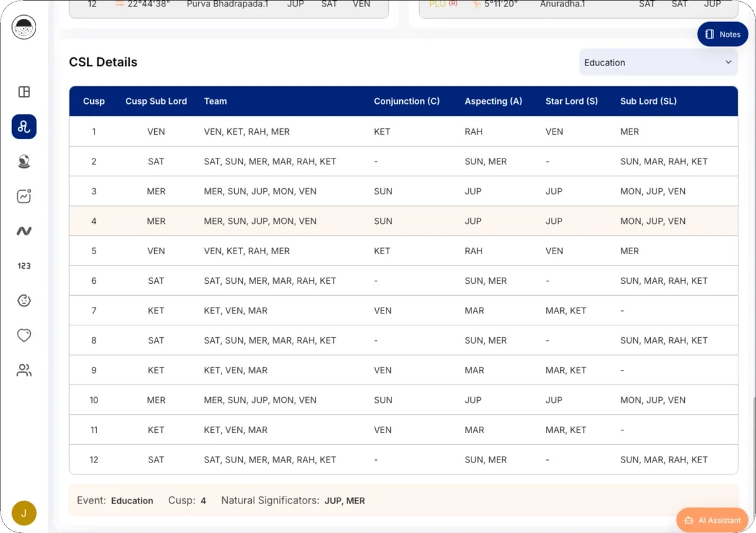
Task: Open the trend chart sidebar icon
Action: coord(24,196)
